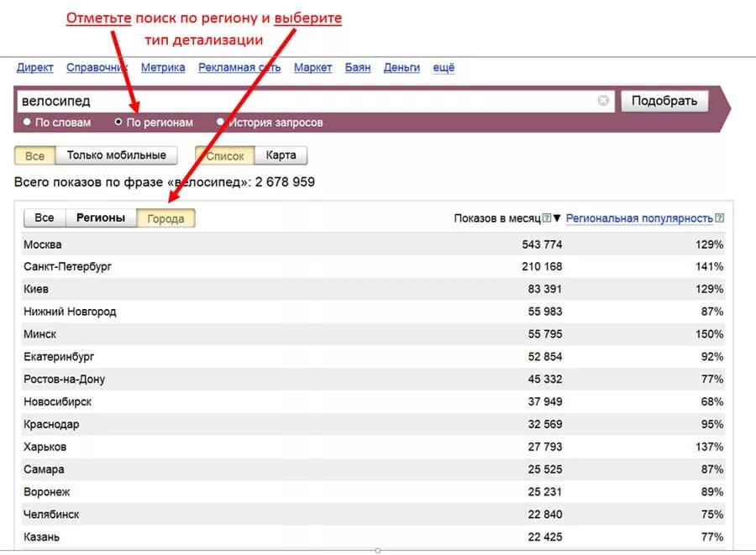756x555 pixels.
Task: Open the Справочник link
Action: 97,67
